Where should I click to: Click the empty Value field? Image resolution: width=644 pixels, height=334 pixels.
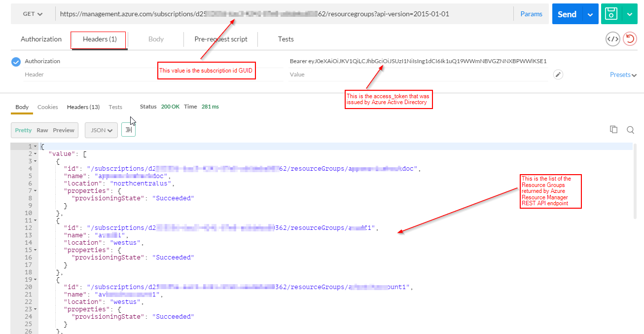pyautogui.click(x=418, y=74)
